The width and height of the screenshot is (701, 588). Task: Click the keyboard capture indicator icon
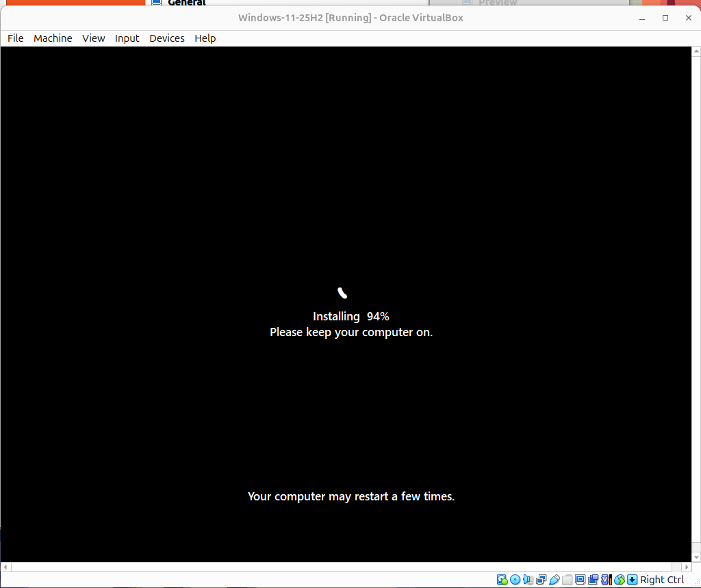coord(631,579)
